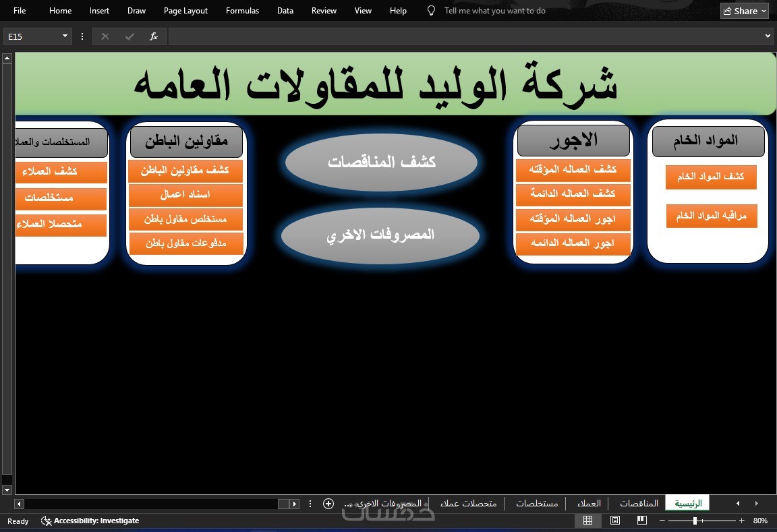
Task: Click the Name Box showing E15
Action: [32, 36]
